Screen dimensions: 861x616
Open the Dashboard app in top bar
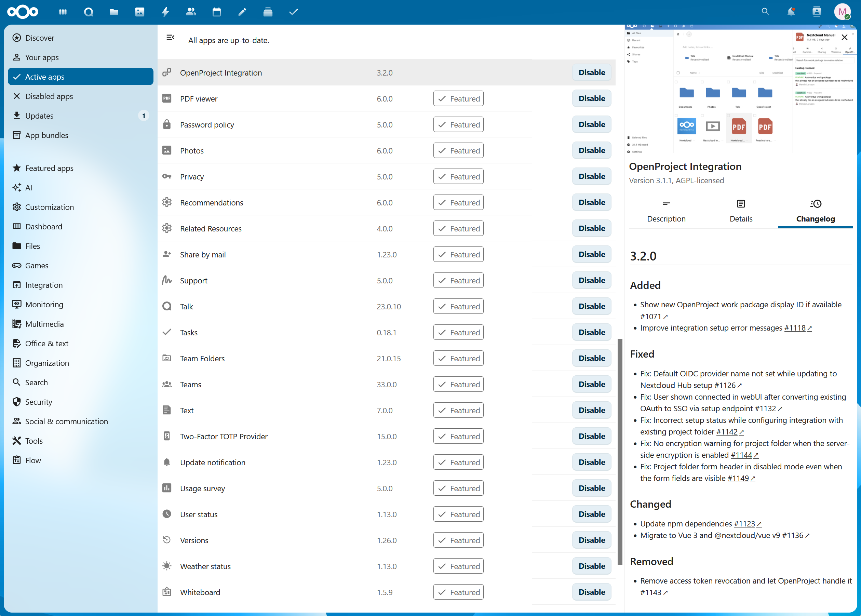(x=63, y=12)
